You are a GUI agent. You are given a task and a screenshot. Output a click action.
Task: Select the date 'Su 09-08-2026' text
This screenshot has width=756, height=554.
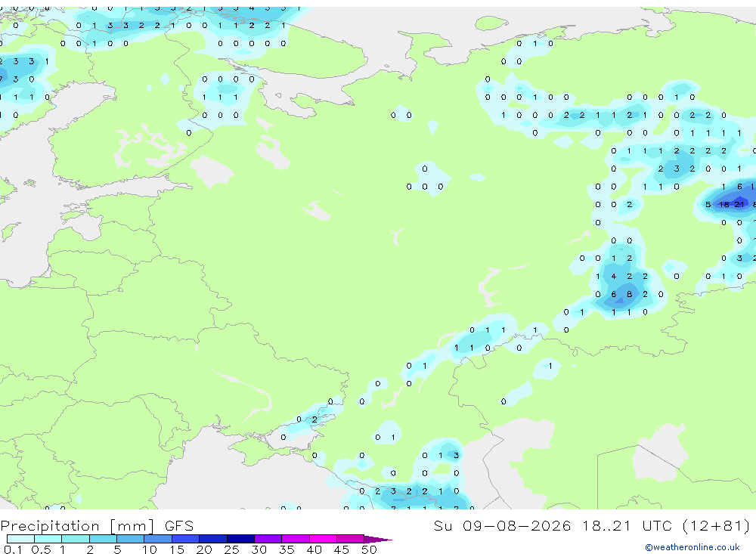pos(502,526)
